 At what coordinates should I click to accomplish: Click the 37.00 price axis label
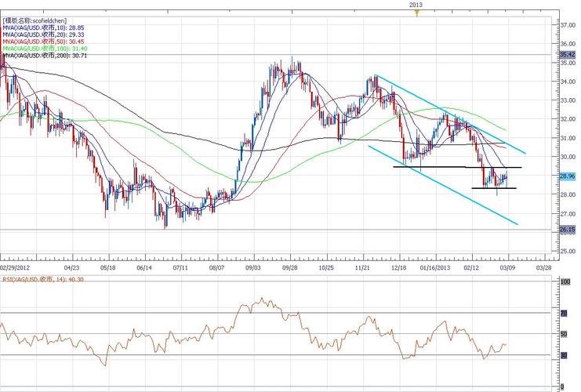[x=568, y=25]
